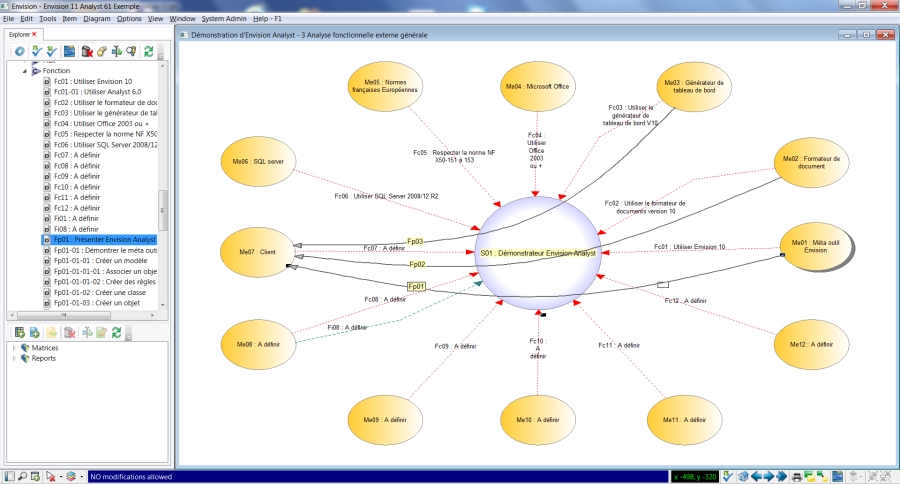900x484 pixels.
Task: Click the gear icon in Explorer toolbar
Action: (20, 51)
